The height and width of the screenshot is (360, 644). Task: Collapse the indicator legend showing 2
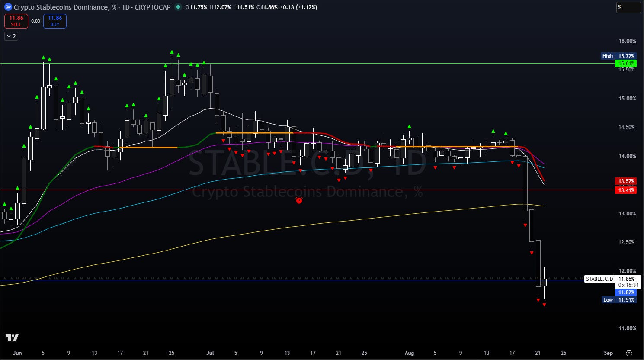coord(11,36)
